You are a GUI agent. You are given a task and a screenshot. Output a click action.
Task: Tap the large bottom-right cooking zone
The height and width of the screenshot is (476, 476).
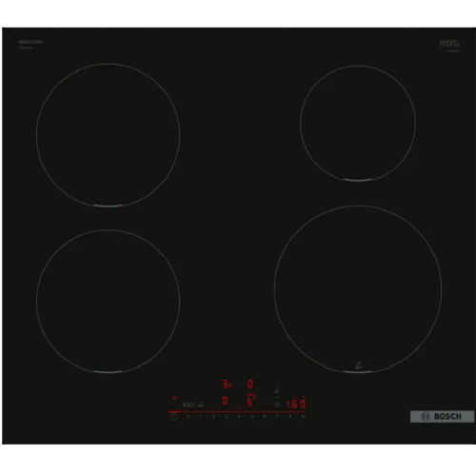[358, 289]
